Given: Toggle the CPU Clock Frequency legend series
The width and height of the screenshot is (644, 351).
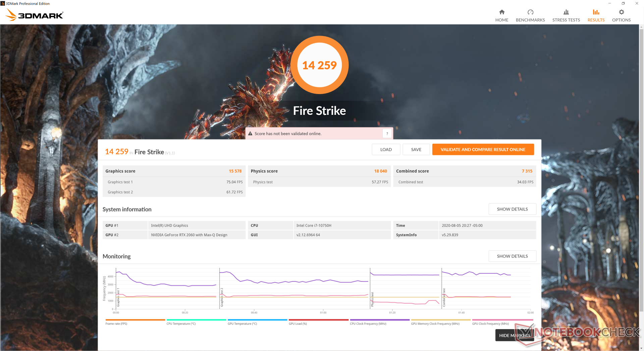Looking at the screenshot, I should tap(380, 322).
